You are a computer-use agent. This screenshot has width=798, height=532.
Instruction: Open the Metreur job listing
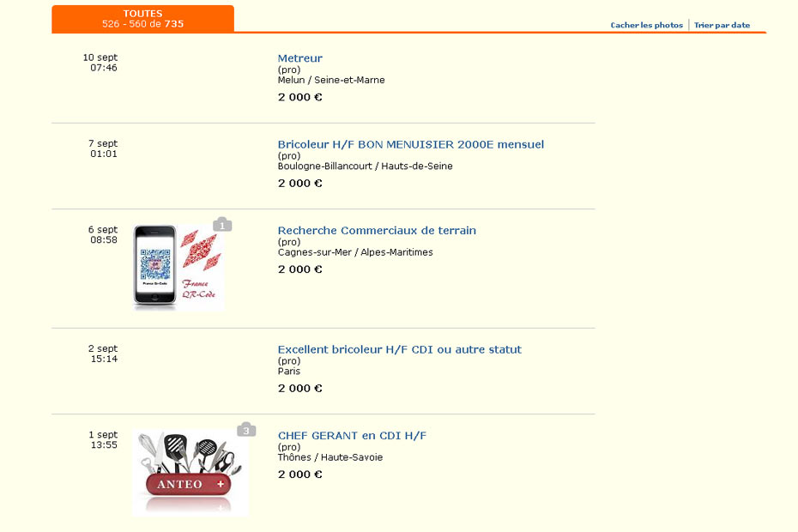(x=300, y=58)
